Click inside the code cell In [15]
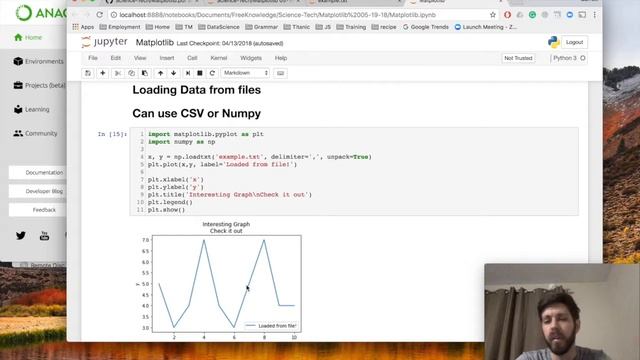 pos(353,171)
